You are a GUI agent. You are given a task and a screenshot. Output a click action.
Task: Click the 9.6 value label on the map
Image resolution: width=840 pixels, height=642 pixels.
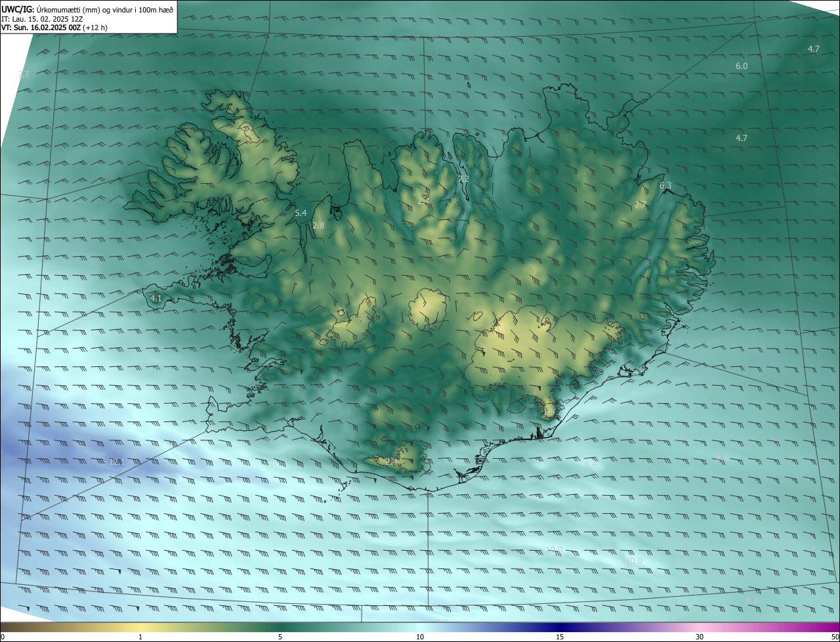coord(591,465)
